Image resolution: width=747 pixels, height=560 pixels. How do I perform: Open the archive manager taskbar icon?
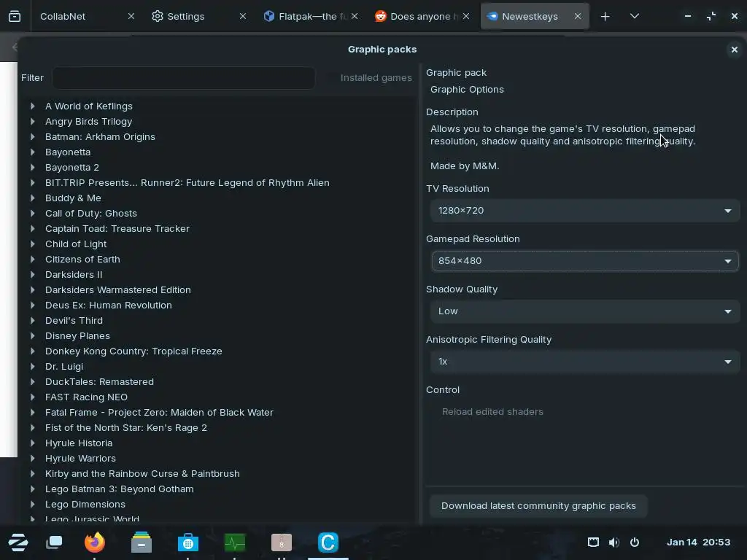pos(282,542)
